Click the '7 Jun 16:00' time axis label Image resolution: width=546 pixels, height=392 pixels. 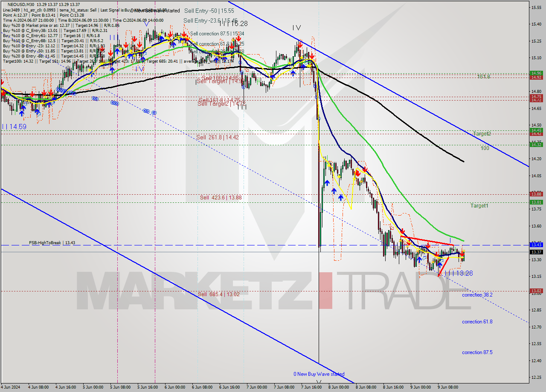[x=312, y=387]
